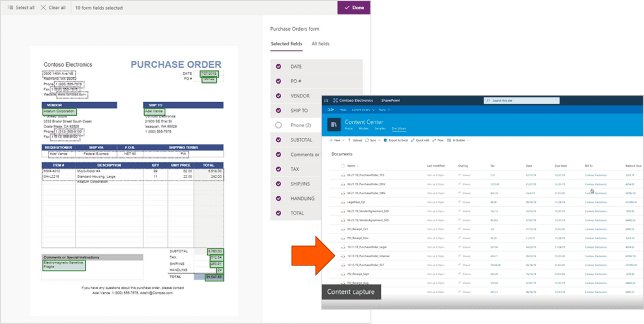The height and width of the screenshot is (324, 644).
Task: Click the Done button
Action: coord(353,8)
